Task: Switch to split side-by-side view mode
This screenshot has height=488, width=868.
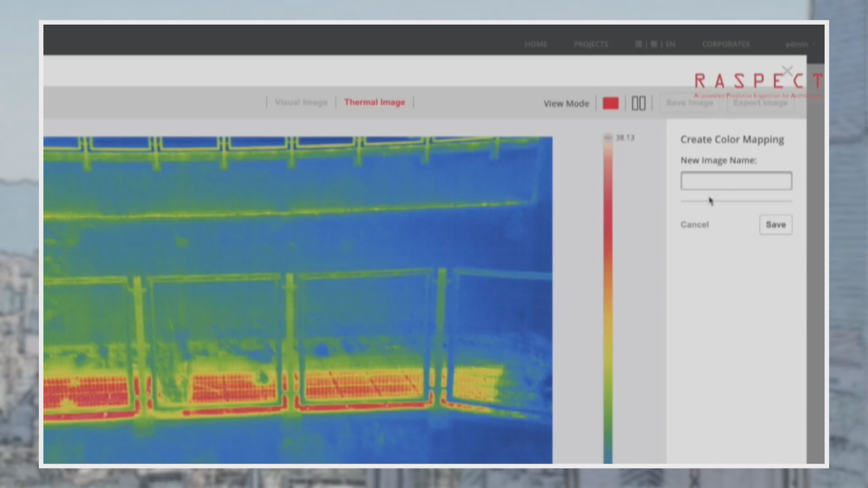Action: click(638, 103)
